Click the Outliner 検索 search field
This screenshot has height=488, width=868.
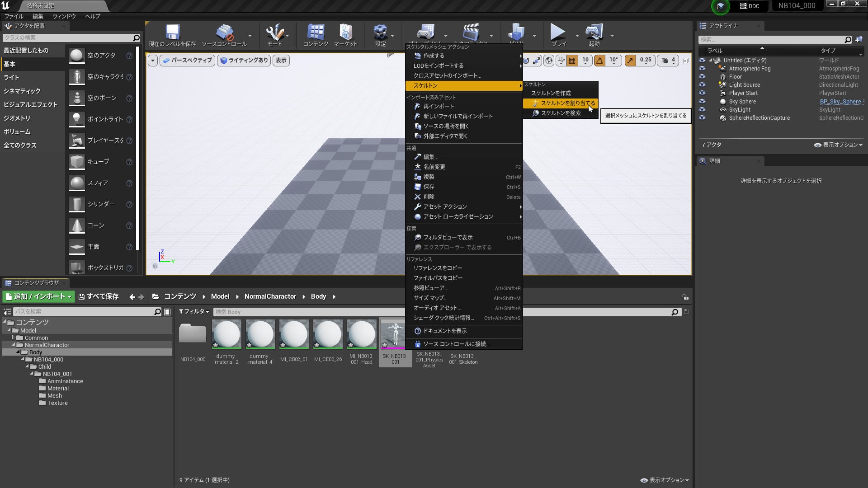click(775, 40)
